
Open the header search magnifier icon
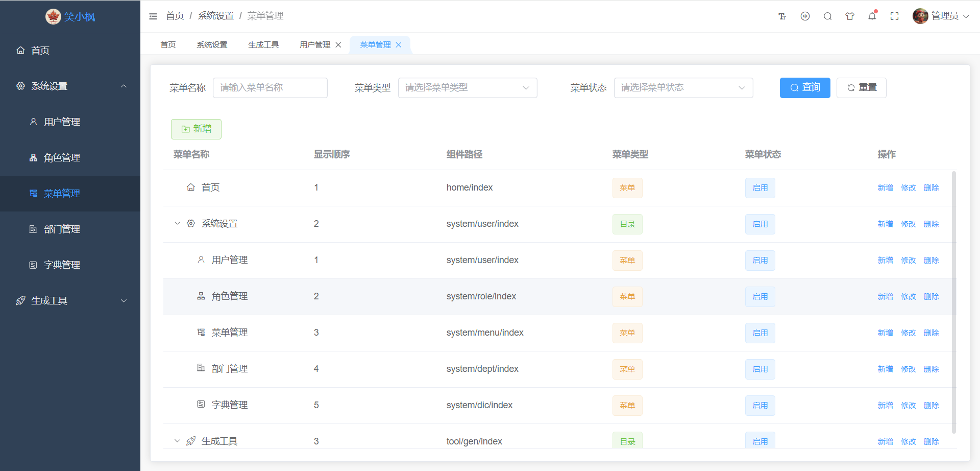827,16
